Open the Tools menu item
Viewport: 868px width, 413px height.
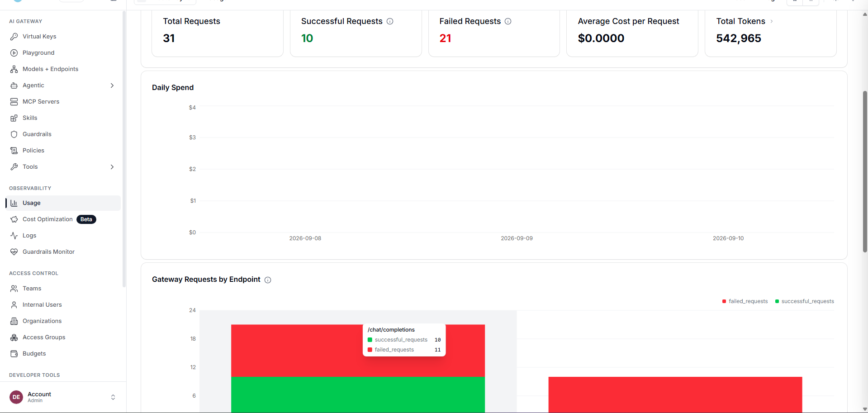tap(63, 167)
